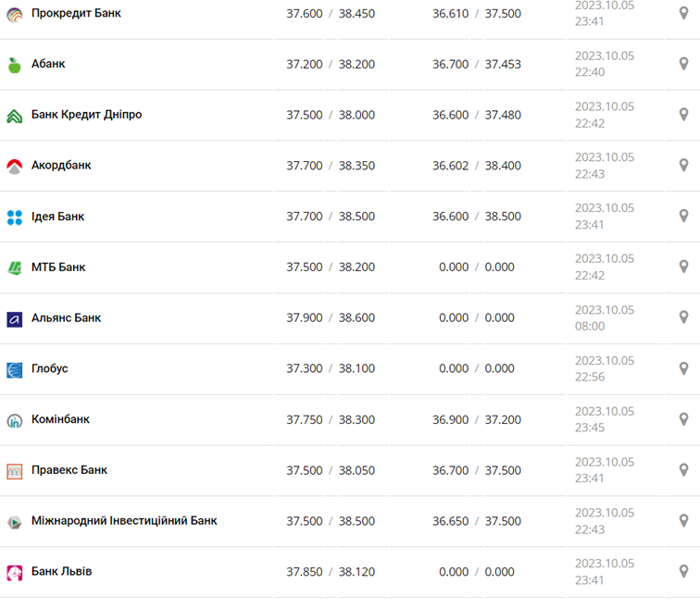Click location pin for Абанк row
This screenshot has height=609, width=700.
[x=683, y=64]
